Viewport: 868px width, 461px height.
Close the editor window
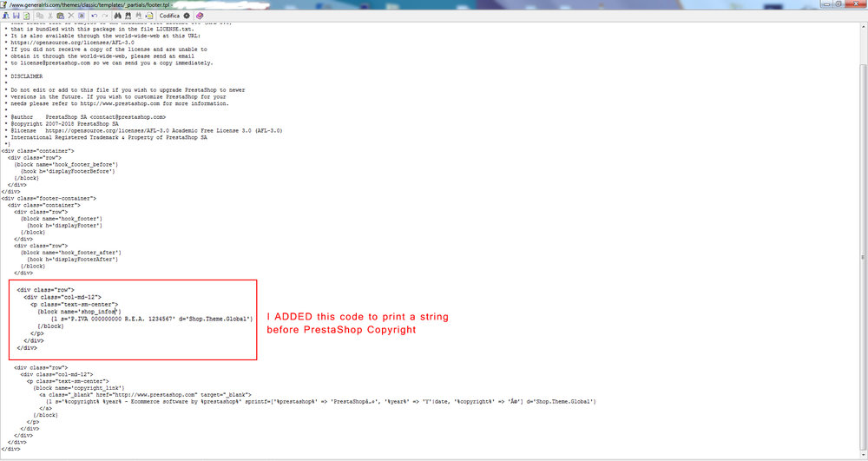[855, 3]
